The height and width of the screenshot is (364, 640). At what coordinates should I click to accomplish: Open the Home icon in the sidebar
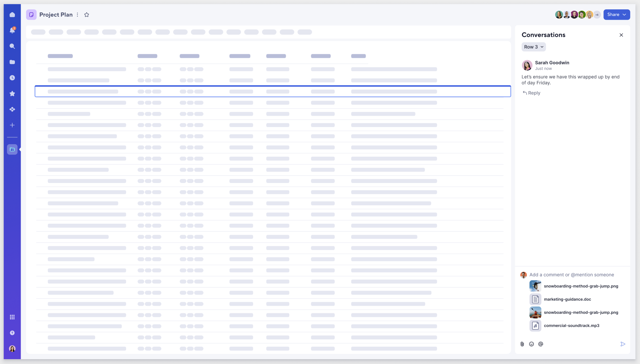click(12, 15)
